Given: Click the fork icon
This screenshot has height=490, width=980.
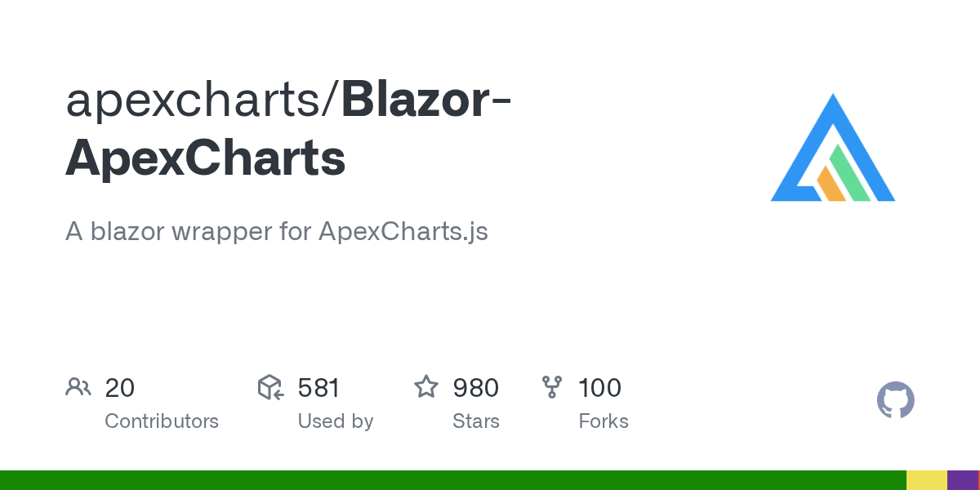Looking at the screenshot, I should coord(552,387).
